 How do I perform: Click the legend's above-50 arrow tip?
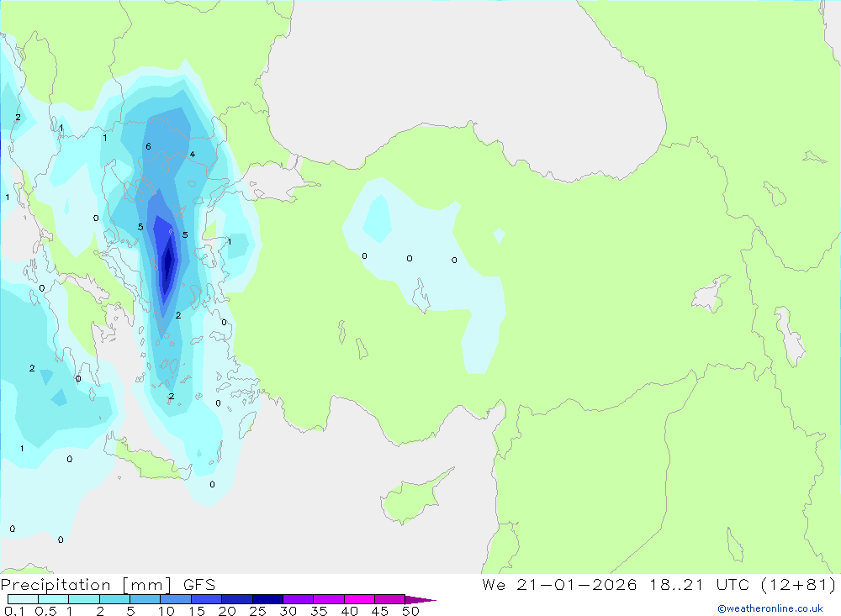(x=421, y=599)
